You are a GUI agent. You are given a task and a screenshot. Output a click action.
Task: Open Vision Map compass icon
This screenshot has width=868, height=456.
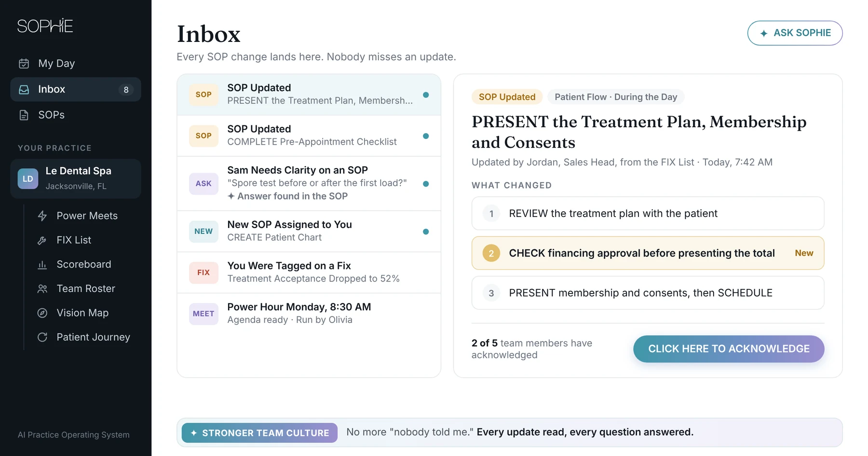[42, 313]
